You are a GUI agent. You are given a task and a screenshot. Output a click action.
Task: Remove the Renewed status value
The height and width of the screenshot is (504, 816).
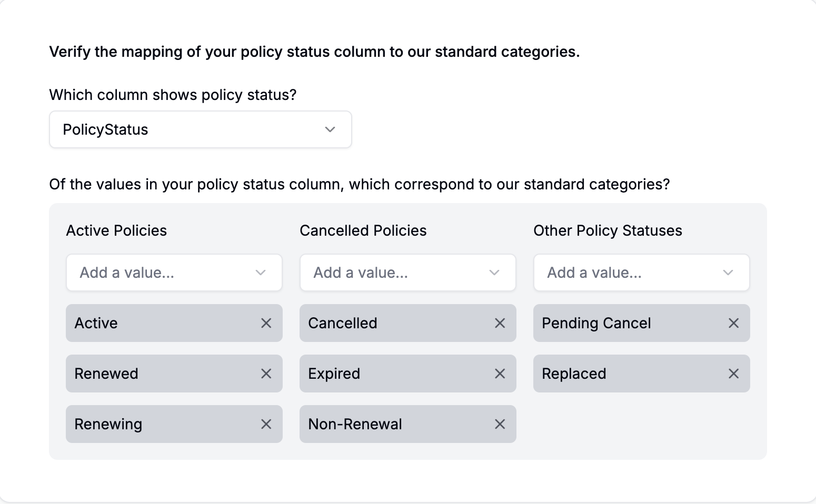[266, 374]
